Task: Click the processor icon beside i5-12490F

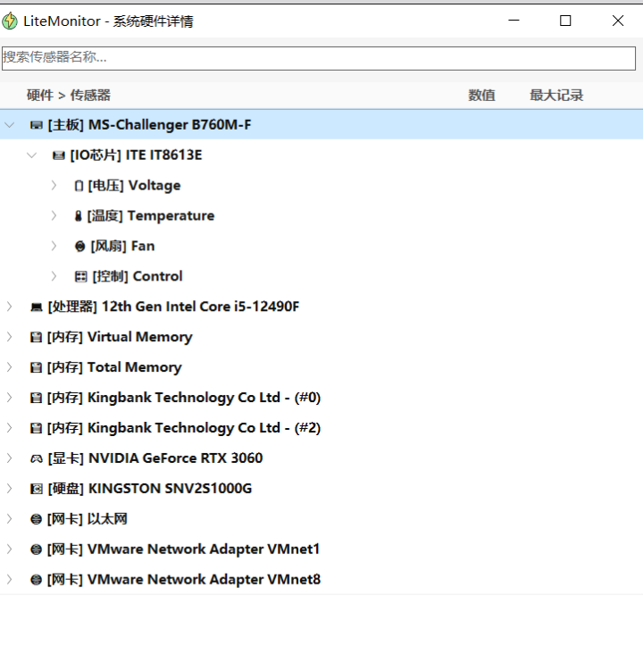Action: pyautogui.click(x=37, y=307)
